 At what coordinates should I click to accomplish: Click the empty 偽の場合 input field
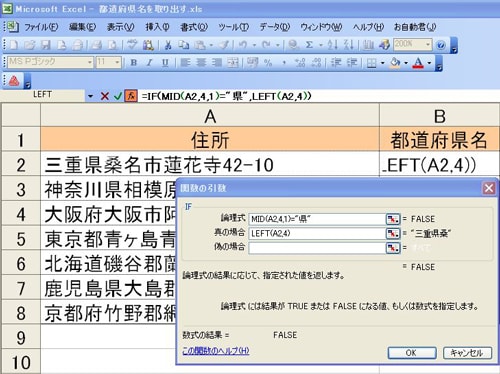pyautogui.click(x=317, y=248)
